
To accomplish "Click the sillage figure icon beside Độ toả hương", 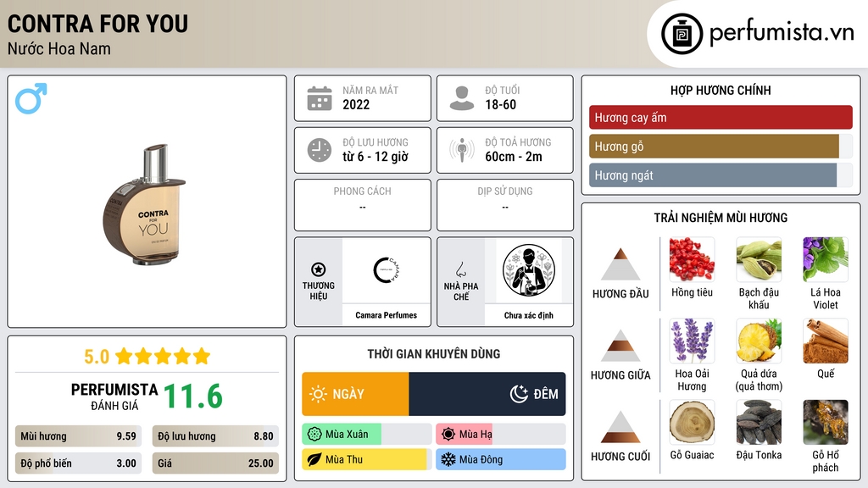I will 462,150.
